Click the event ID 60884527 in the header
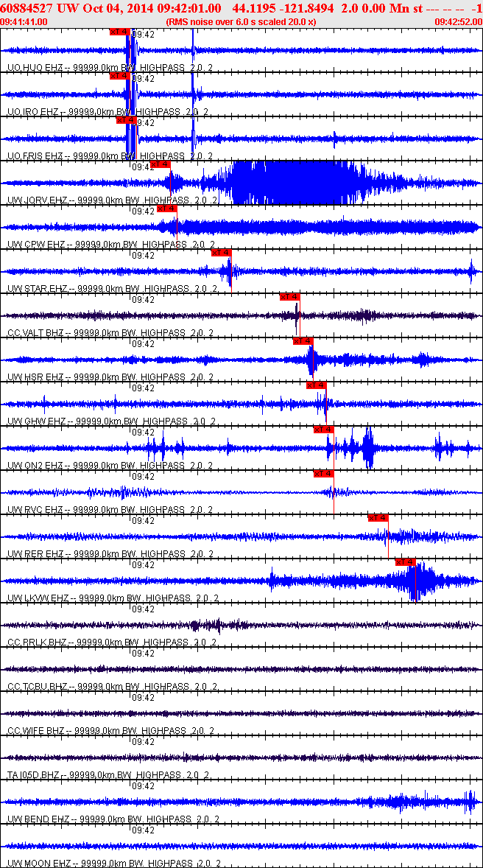483x868 pixels. 27,8
